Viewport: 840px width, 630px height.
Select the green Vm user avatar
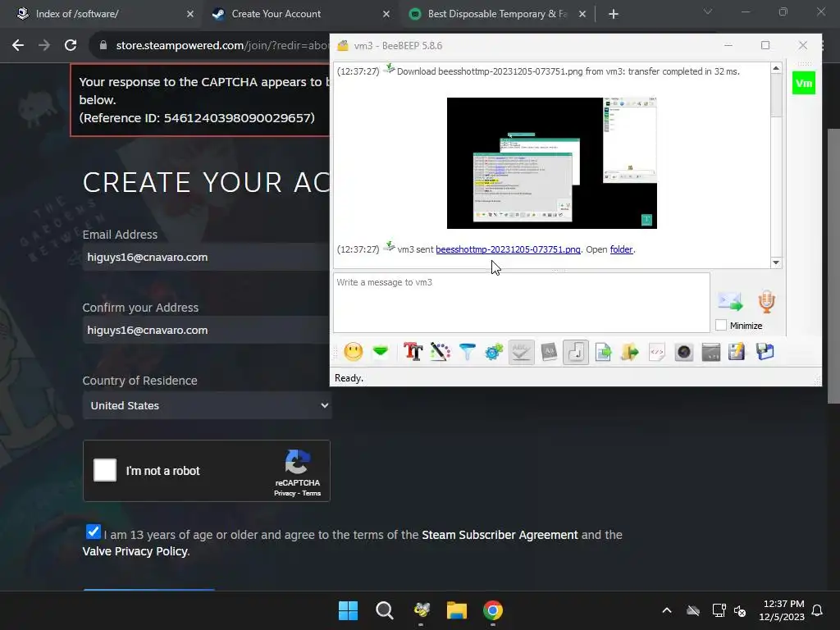pos(804,83)
